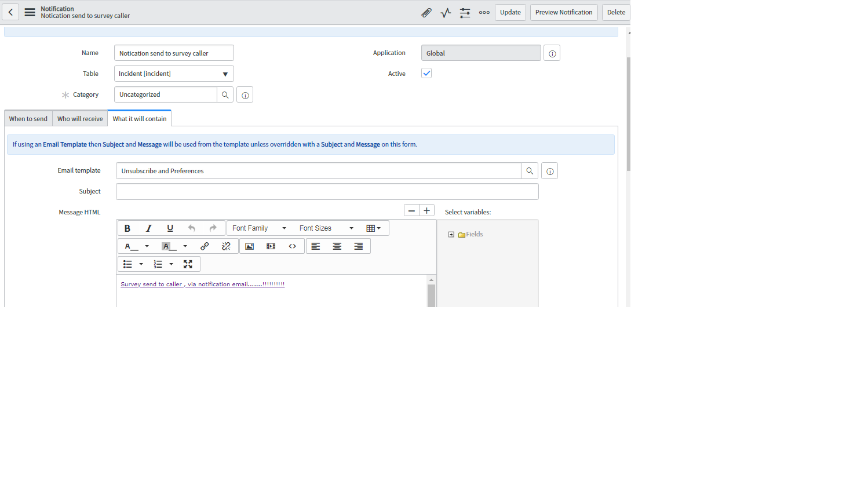Center align message text
The image size is (868, 496).
[337, 246]
